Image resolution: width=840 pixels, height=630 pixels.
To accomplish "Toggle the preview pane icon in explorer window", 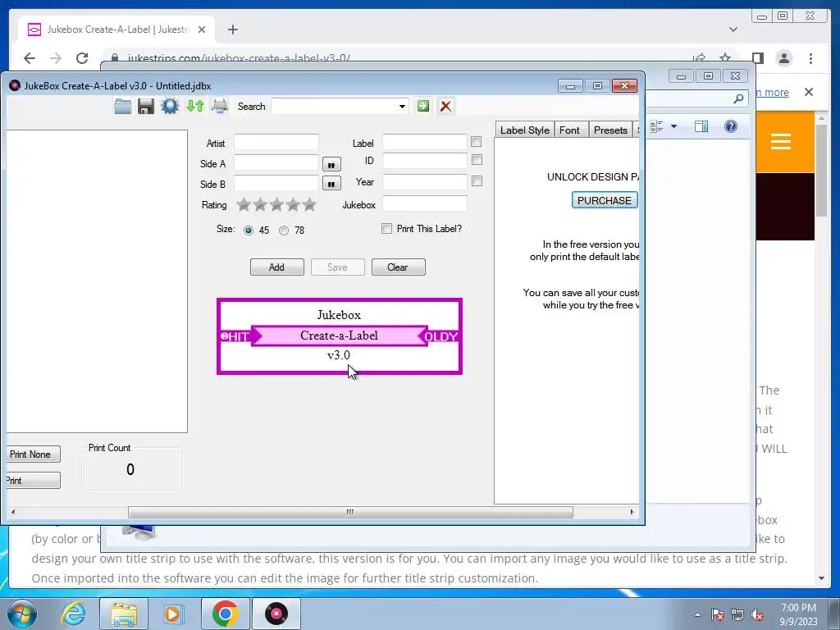I will [x=701, y=126].
